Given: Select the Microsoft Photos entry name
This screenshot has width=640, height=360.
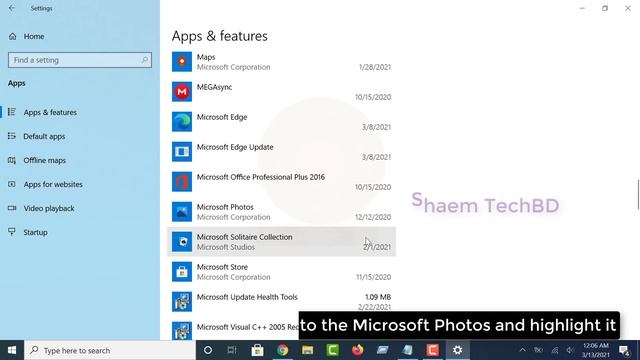Looking at the screenshot, I should (225, 207).
